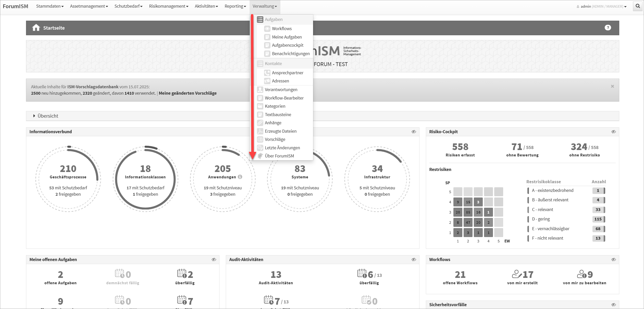644x309 pixels.
Task: Hide the Informationsverbund panel
Action: click(x=414, y=132)
